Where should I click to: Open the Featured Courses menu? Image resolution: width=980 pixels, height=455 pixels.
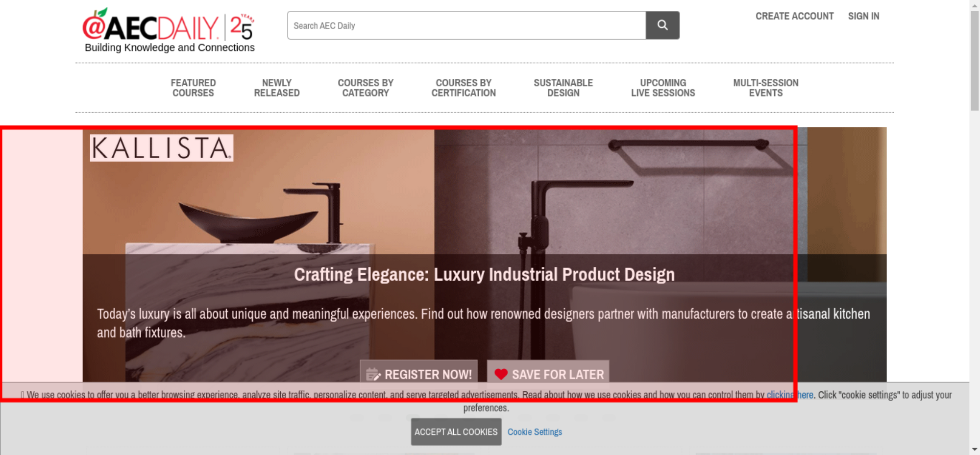click(193, 88)
